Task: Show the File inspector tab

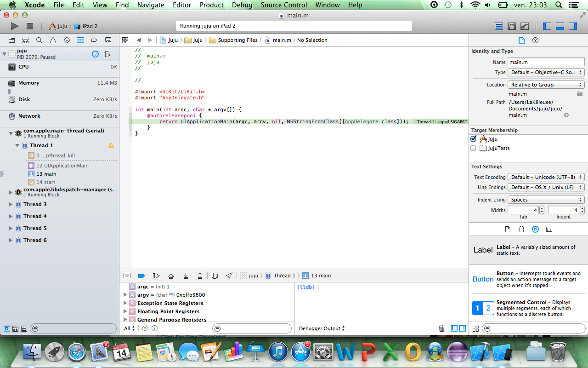Action: (x=521, y=40)
